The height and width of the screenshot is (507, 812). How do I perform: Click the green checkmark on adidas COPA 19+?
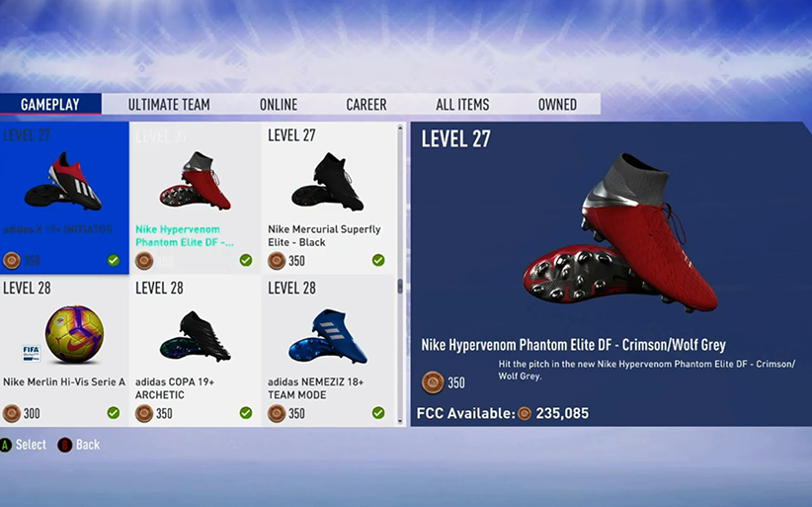[246, 413]
